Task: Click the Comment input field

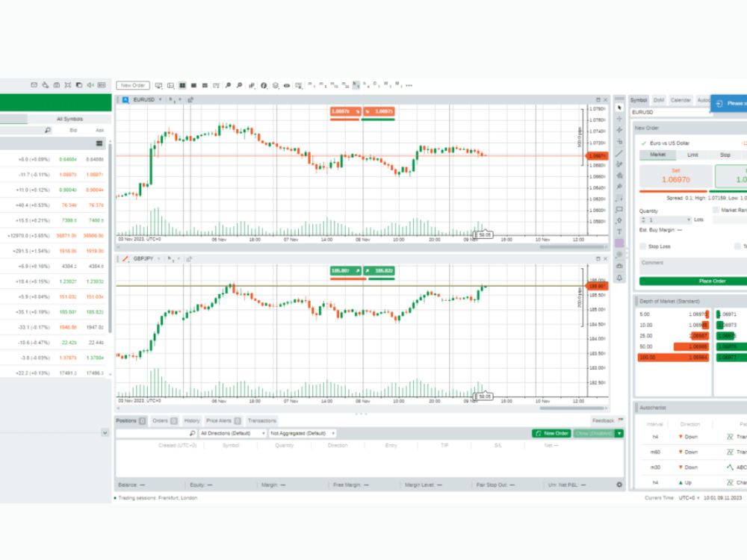Action: (x=693, y=265)
